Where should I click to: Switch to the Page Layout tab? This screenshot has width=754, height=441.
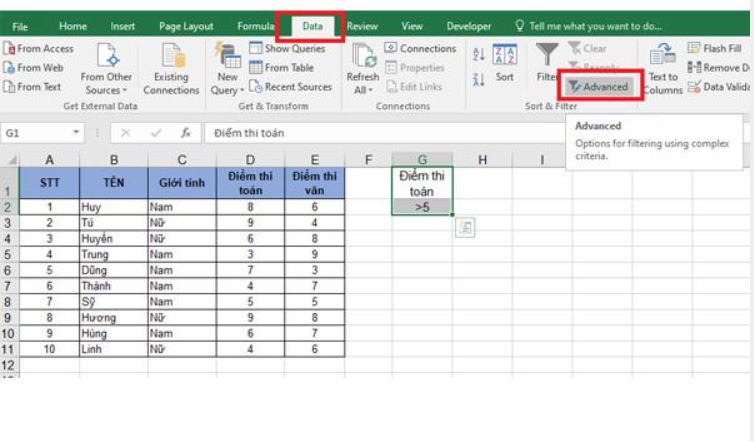(x=186, y=26)
